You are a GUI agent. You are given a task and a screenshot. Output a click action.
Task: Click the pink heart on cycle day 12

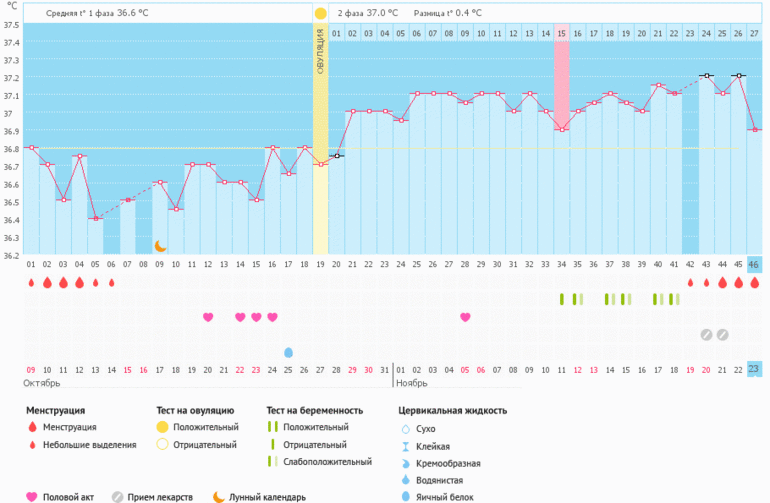(208, 317)
